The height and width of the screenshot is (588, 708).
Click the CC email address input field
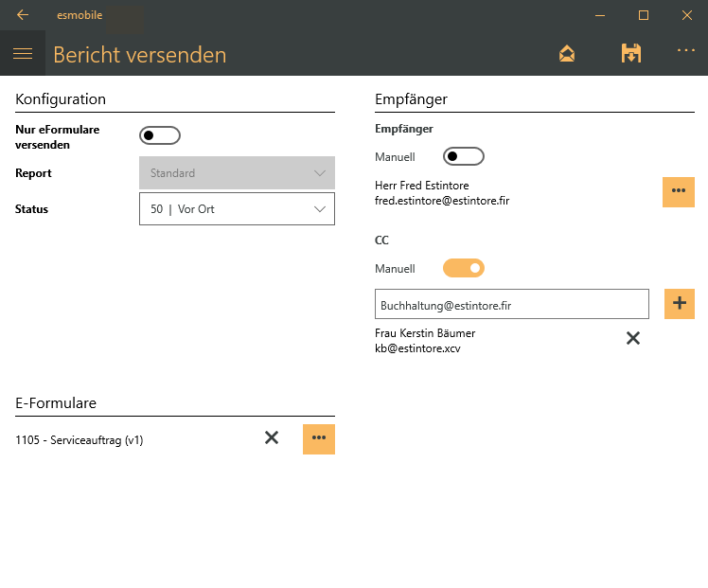click(511, 305)
